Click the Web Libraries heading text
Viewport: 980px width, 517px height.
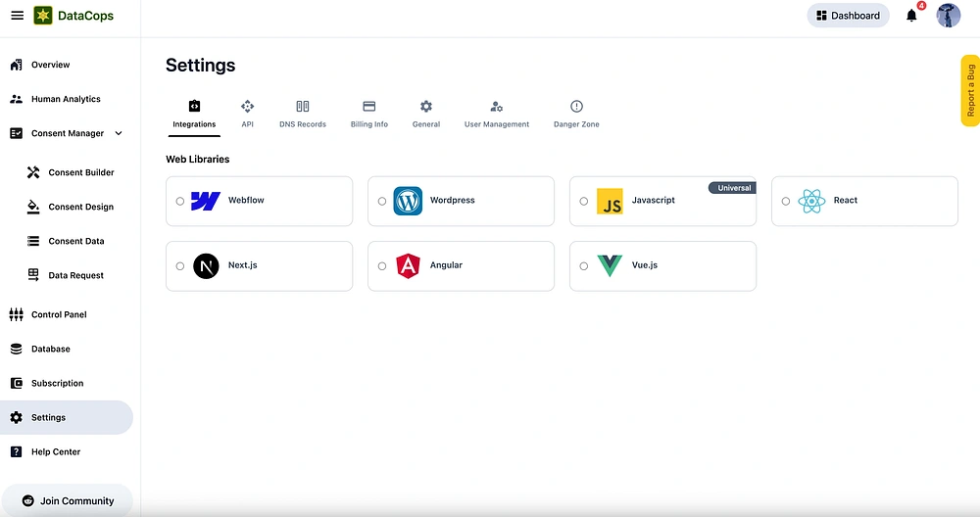198,160
